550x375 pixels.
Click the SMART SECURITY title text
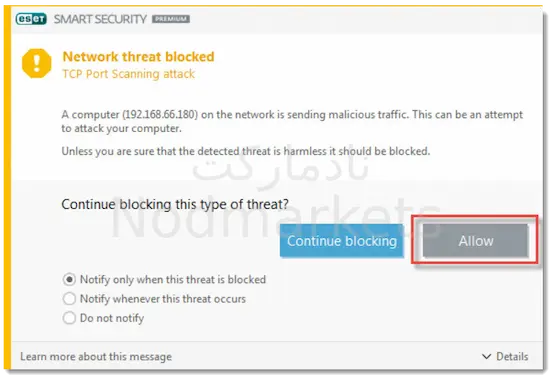100,19
